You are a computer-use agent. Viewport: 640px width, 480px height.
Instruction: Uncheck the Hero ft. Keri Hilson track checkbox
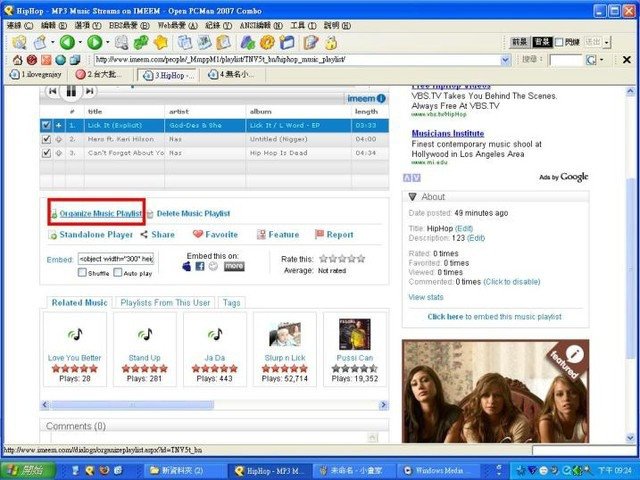click(x=46, y=139)
